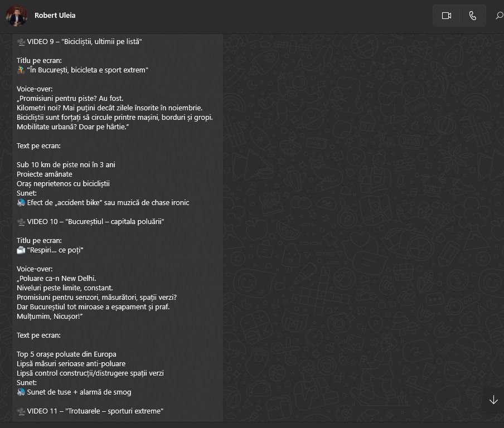Click "Oraș neprietenos cu bicicliștii" line

(64, 184)
